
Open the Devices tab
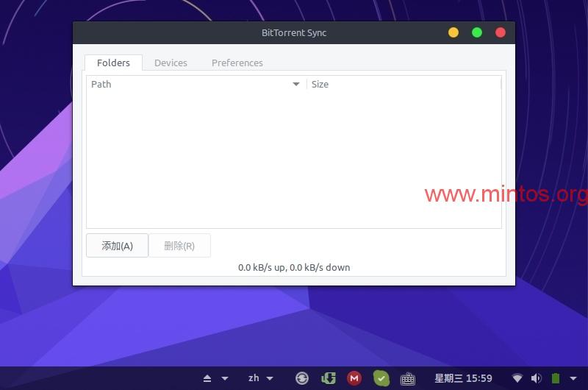tap(171, 63)
